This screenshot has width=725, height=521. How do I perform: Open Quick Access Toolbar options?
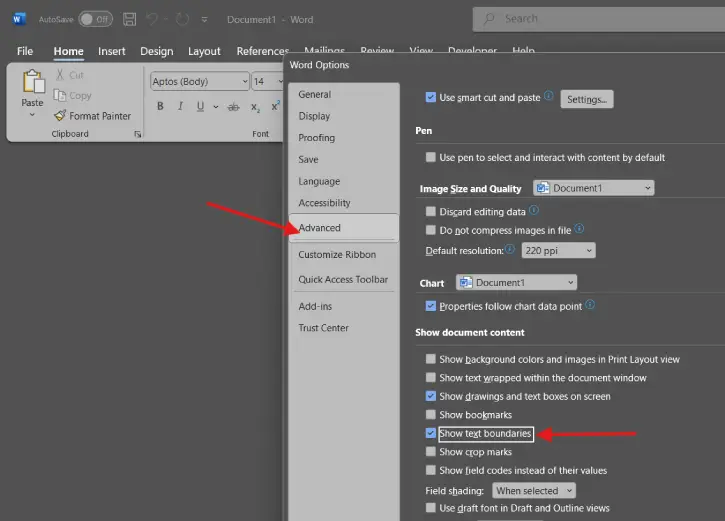point(343,279)
